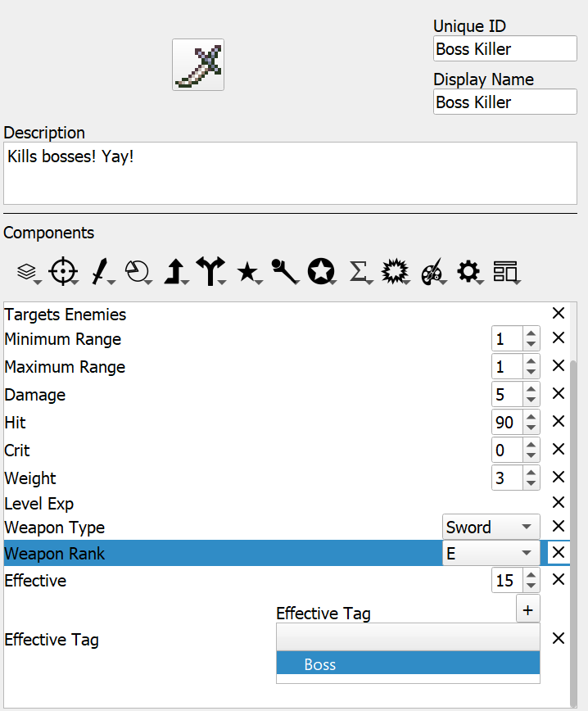Open the sword weapon components menu
This screenshot has width=588, height=711.
pos(101,271)
